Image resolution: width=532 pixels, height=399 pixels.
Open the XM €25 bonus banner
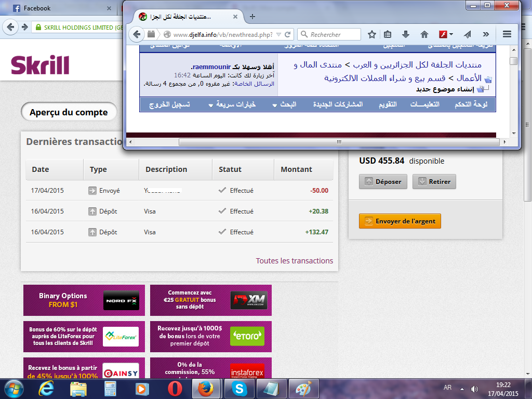(211, 300)
